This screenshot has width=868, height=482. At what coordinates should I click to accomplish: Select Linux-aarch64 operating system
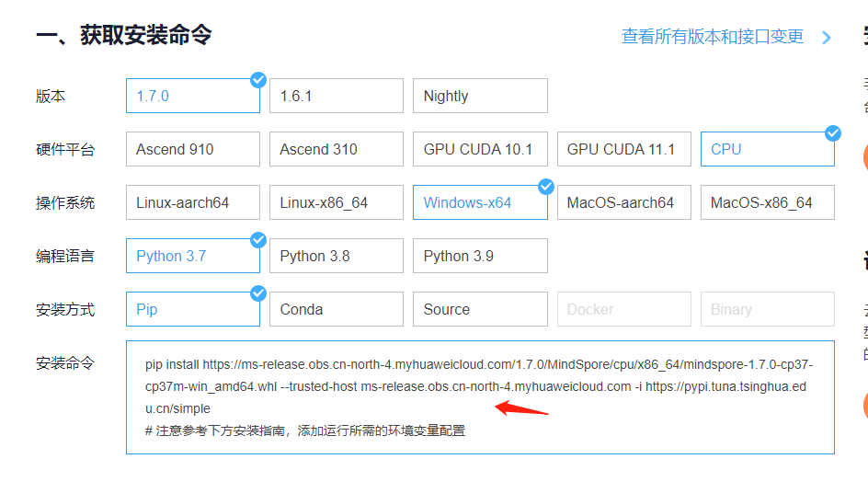(x=193, y=202)
